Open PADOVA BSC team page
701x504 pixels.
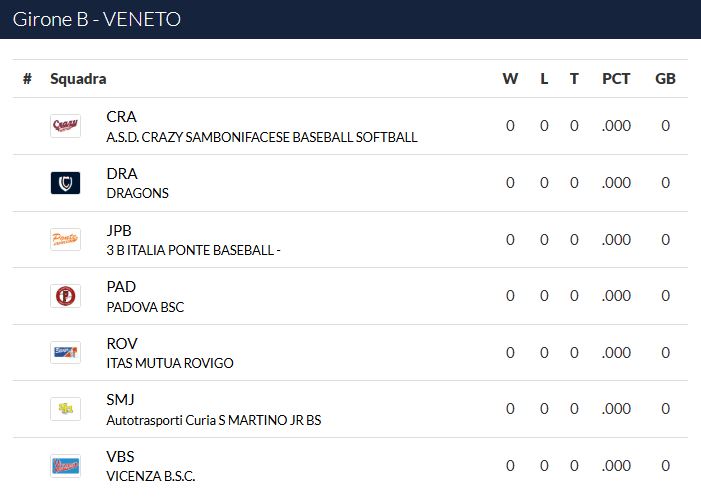point(145,307)
